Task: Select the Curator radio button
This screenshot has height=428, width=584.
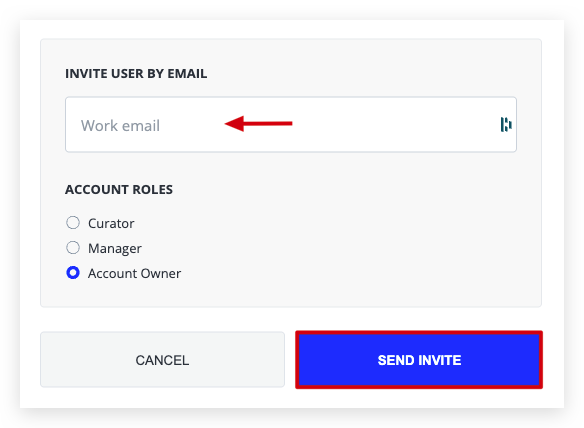Action: pos(73,223)
